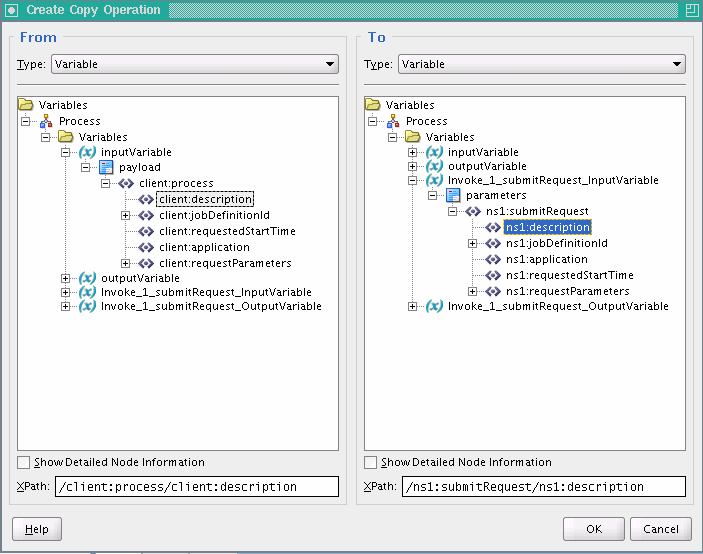Click the payload part icon in From tree
The width and height of the screenshot is (703, 554).
pos(106,168)
